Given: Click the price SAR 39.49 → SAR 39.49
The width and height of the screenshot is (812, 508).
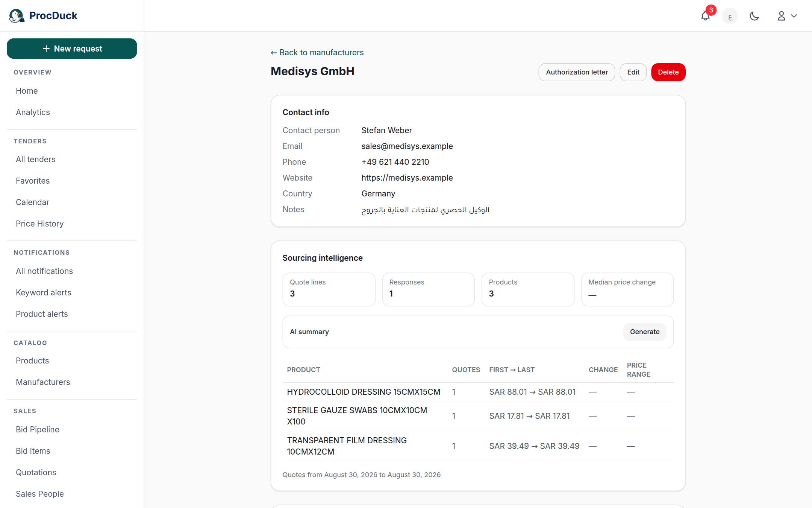Looking at the screenshot, I should tap(534, 446).
